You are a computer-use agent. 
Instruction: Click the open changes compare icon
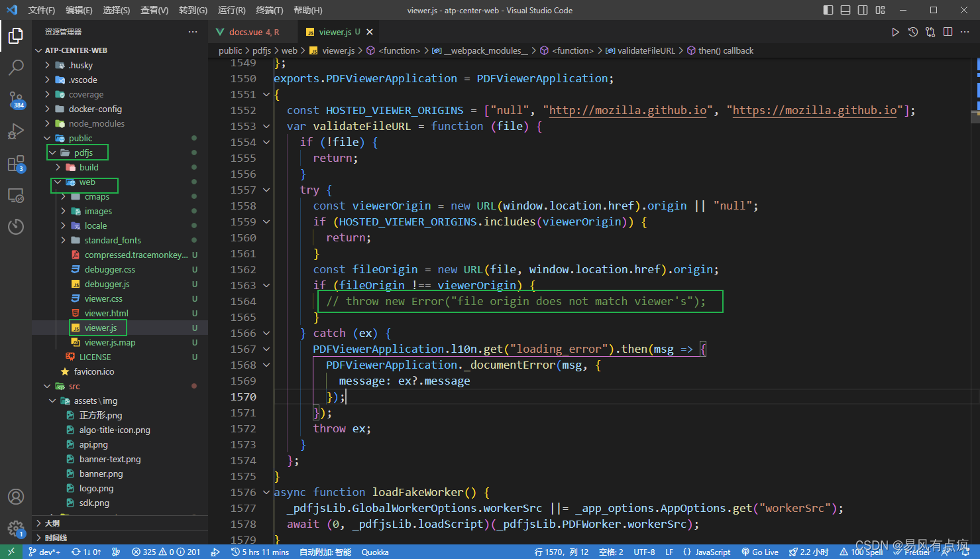pyautogui.click(x=930, y=32)
